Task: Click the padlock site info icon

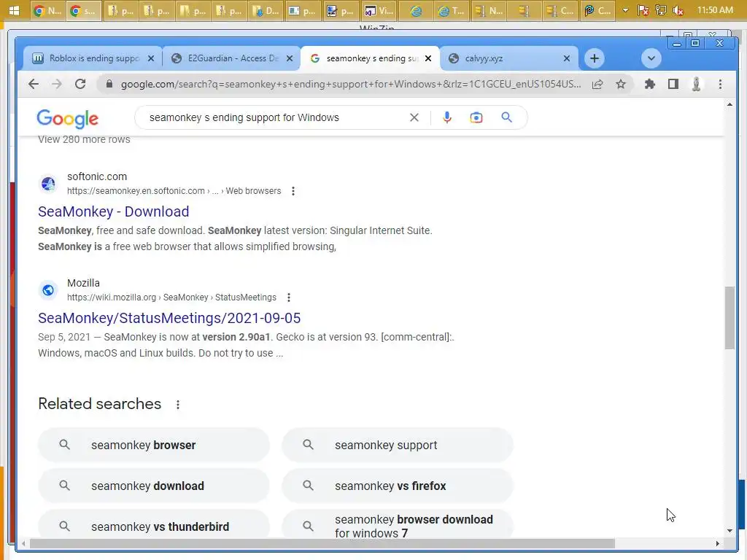Action: tap(109, 85)
